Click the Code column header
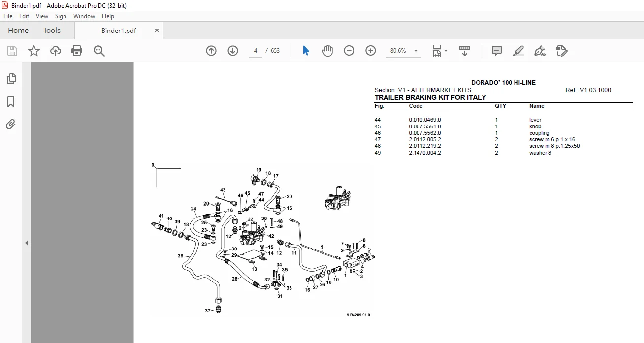644x343 pixels. pyautogui.click(x=416, y=106)
